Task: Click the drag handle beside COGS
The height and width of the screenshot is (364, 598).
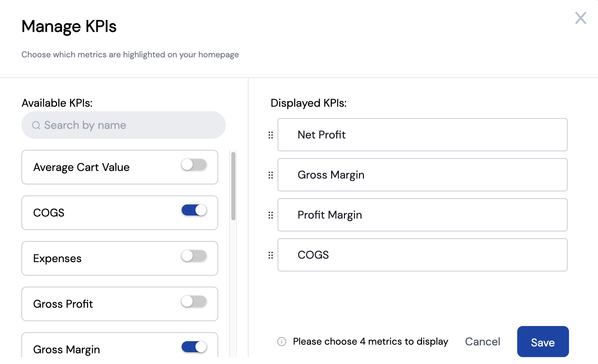Action: click(x=271, y=255)
